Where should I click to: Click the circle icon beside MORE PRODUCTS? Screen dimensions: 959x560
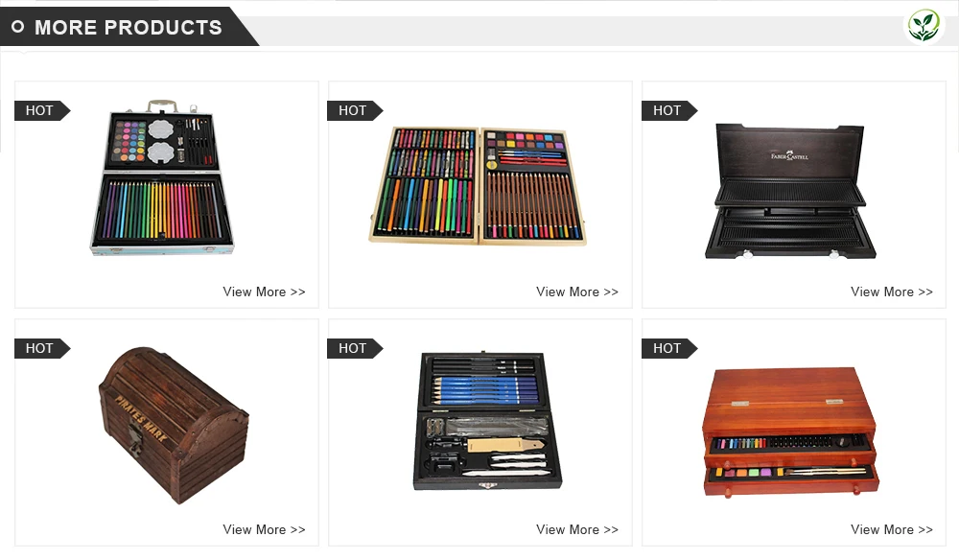[x=17, y=27]
